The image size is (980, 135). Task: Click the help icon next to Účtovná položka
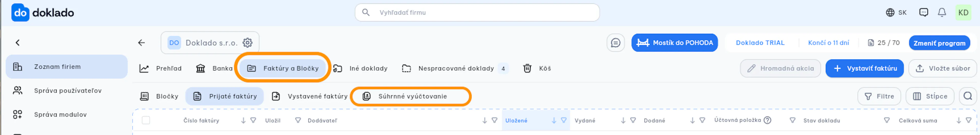pyautogui.click(x=767, y=120)
